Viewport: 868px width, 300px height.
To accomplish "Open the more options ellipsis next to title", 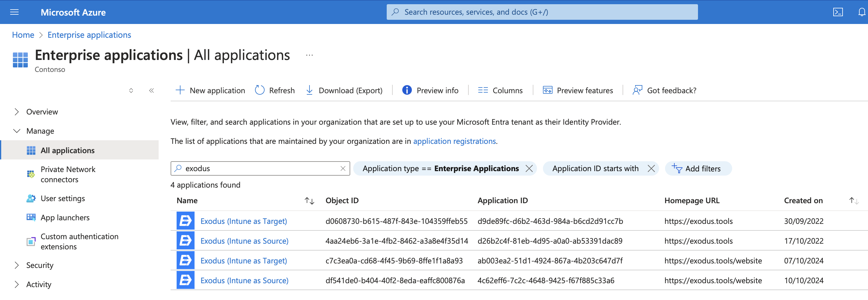I will pos(309,55).
